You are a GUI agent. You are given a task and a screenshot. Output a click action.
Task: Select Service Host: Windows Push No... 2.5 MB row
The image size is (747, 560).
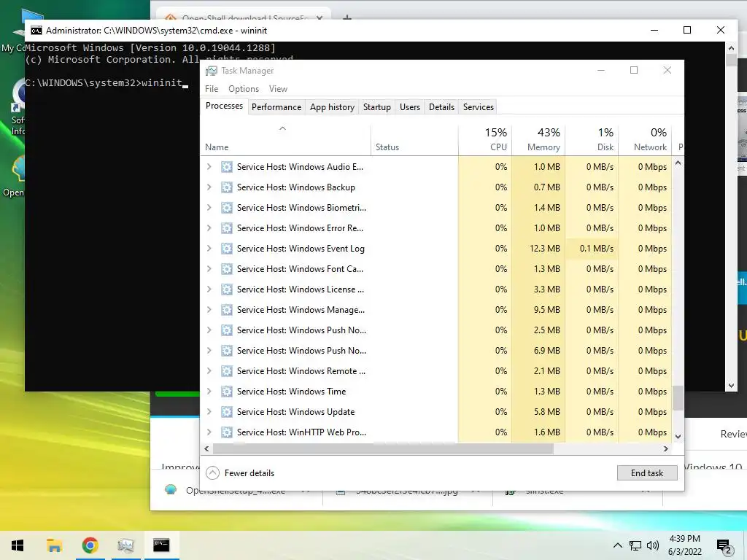click(436, 330)
